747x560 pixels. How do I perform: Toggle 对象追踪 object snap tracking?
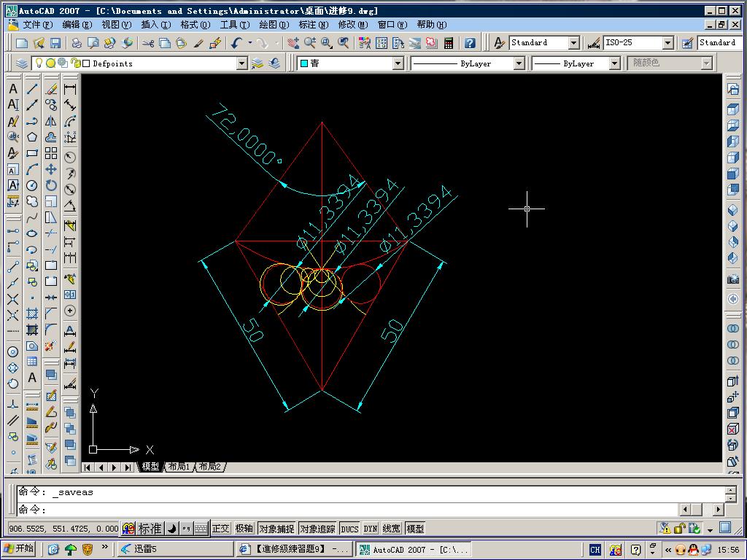point(318,529)
